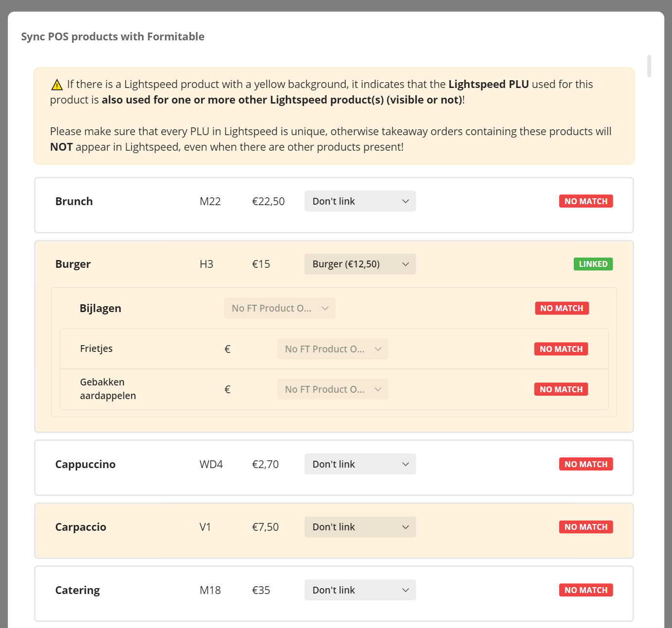The image size is (672, 628).
Task: Click the NO MATCH badge for Catering
Action: pyautogui.click(x=585, y=590)
